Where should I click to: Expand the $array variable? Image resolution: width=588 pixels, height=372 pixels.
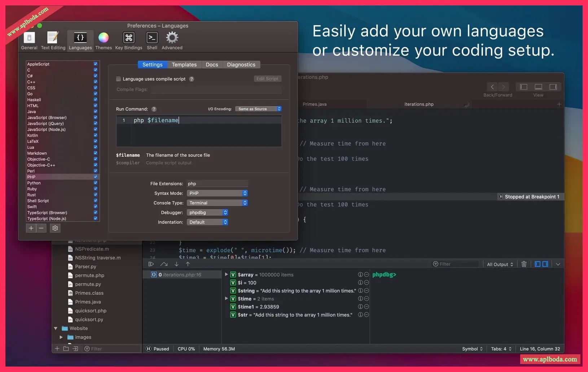pyautogui.click(x=227, y=274)
